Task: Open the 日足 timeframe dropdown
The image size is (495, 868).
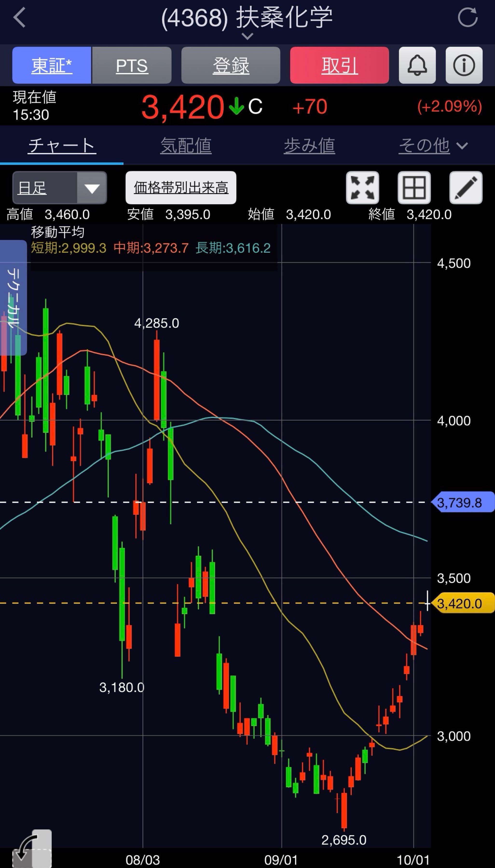Action: [x=60, y=188]
